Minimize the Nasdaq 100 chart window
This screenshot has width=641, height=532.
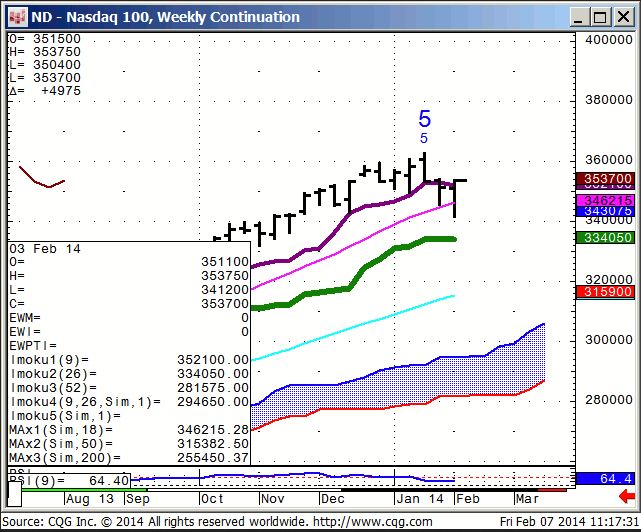pos(578,18)
